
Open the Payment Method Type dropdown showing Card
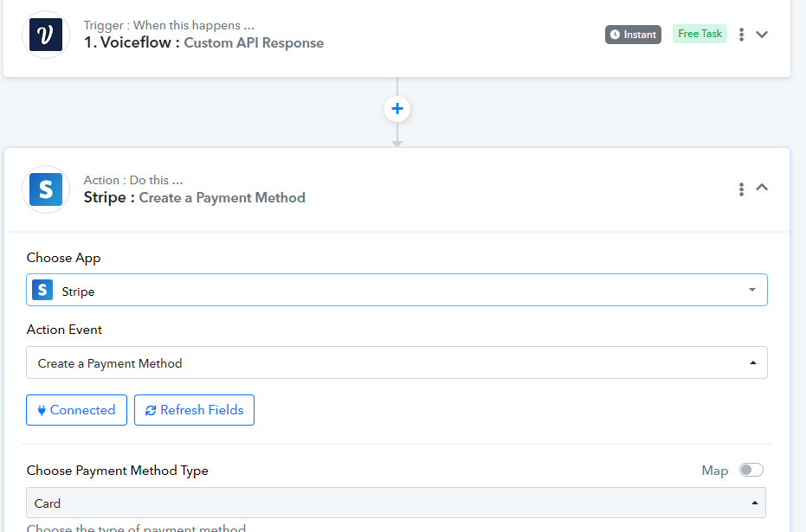(x=396, y=503)
